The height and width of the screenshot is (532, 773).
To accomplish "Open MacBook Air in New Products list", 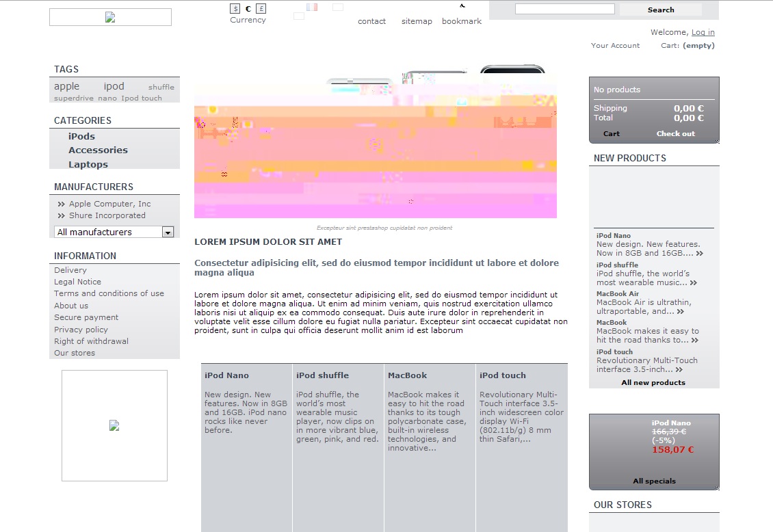I will pyautogui.click(x=618, y=294).
